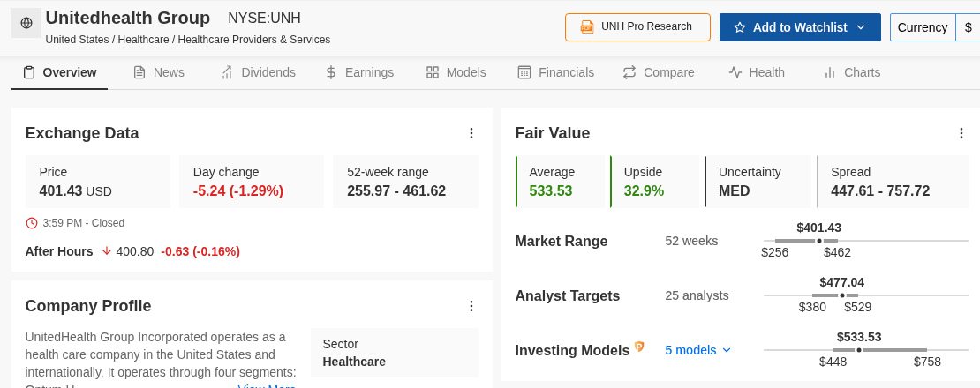The image size is (980, 388).
Task: Click Add to Watchlist button
Action: [800, 27]
